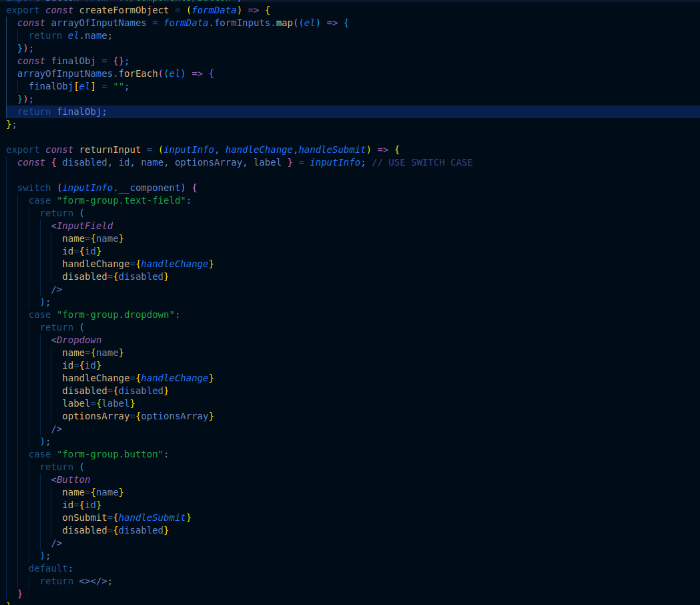
Task: Click the label={label} prop line
Action: 99,403
